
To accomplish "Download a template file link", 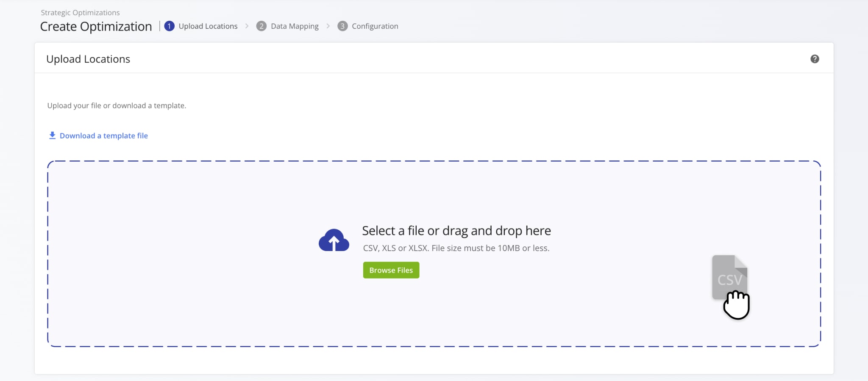I will point(103,136).
